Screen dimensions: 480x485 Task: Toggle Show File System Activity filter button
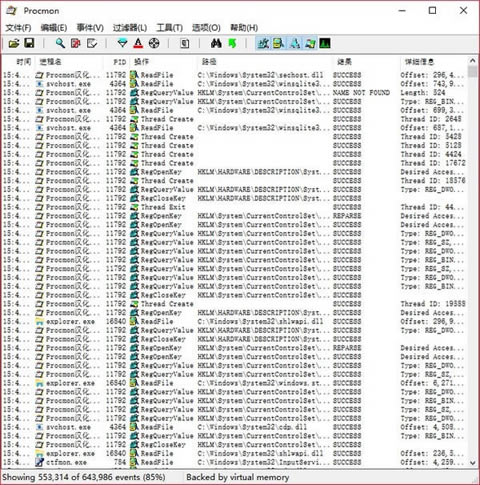tap(278, 43)
